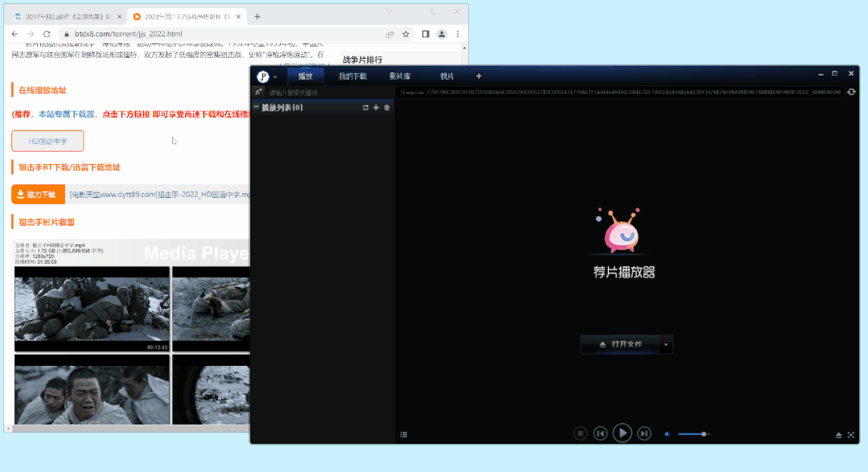Open the Chrome side panel

425,34
